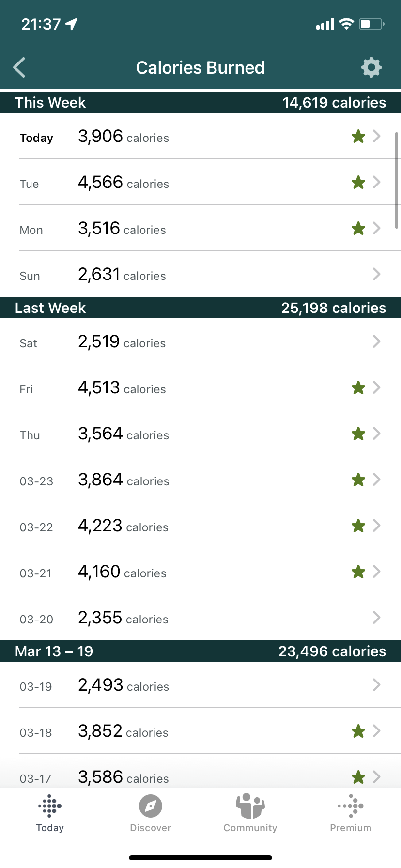Viewport: 401px width, 868px height.
Task: Expand the Sun 2,631 calories chevron
Action: [377, 274]
